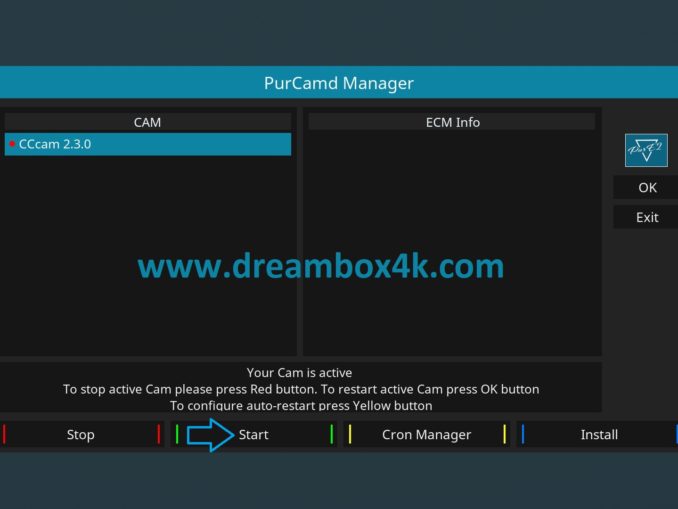Click the "To stop active Cam" instruction line

coord(301,389)
